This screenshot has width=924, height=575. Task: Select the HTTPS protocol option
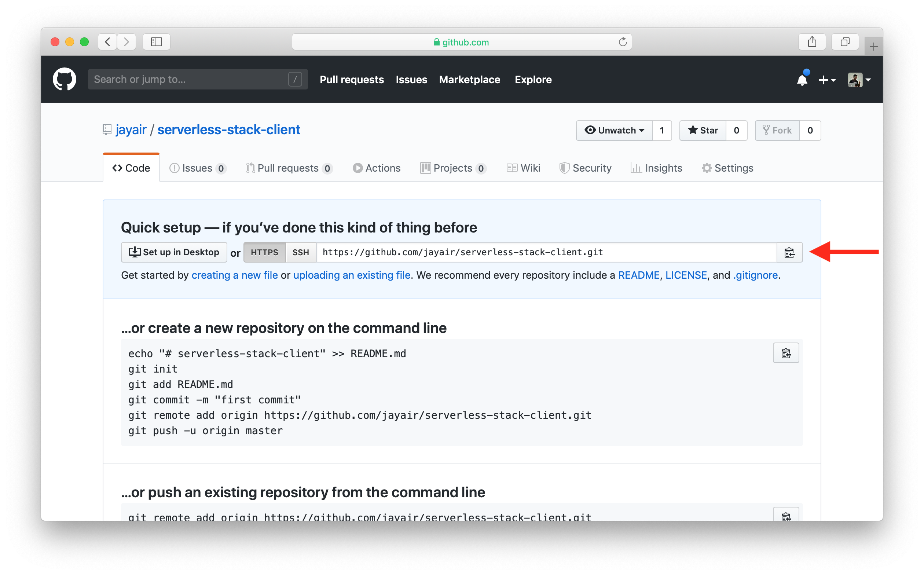point(264,253)
